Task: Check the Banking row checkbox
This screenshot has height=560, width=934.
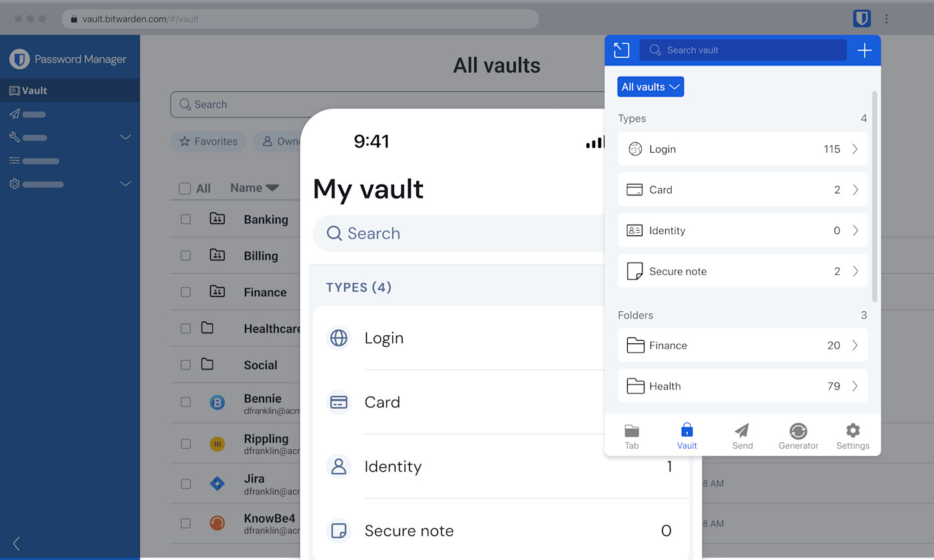Action: [185, 219]
